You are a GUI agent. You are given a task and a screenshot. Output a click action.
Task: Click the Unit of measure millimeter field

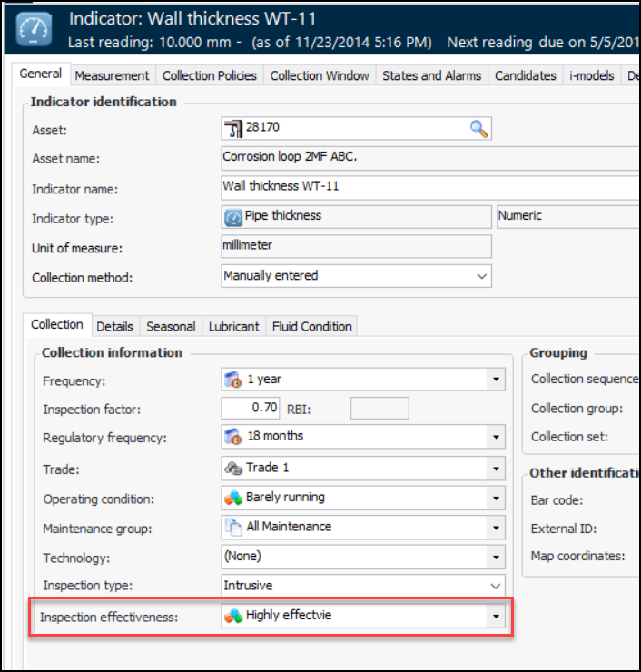click(356, 246)
